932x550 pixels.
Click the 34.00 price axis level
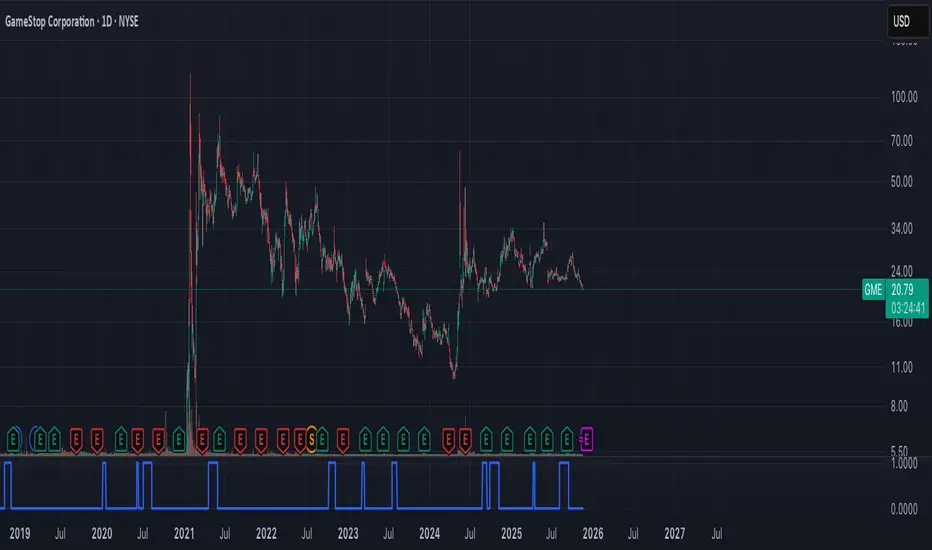(902, 228)
